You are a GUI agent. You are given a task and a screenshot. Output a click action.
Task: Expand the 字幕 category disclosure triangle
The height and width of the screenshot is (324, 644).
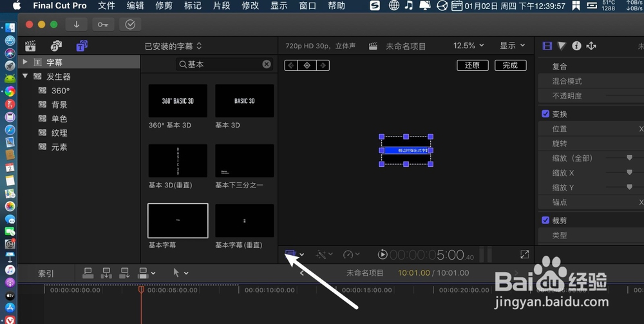tap(25, 62)
